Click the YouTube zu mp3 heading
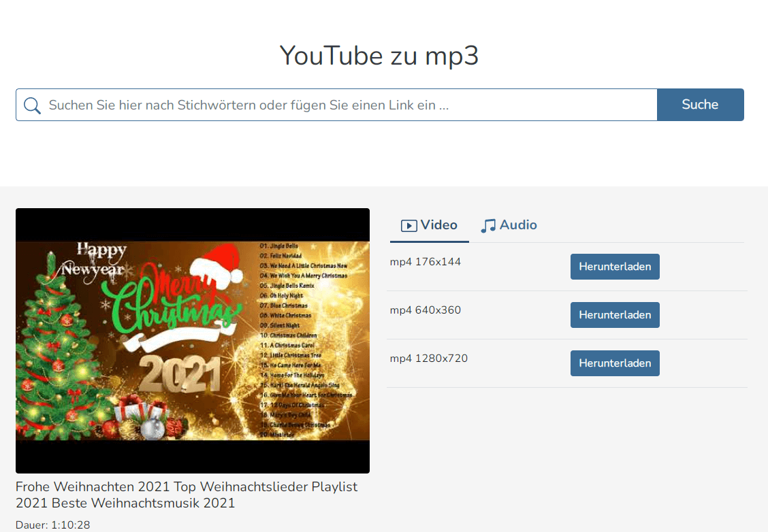Image resolution: width=768 pixels, height=532 pixels. 379,56
